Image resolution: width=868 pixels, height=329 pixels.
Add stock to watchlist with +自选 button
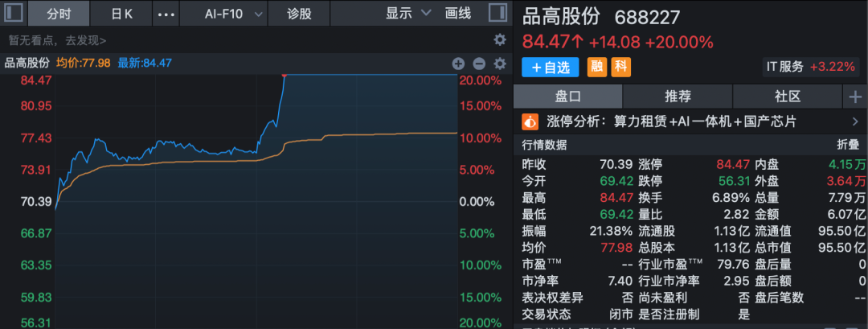pyautogui.click(x=551, y=68)
